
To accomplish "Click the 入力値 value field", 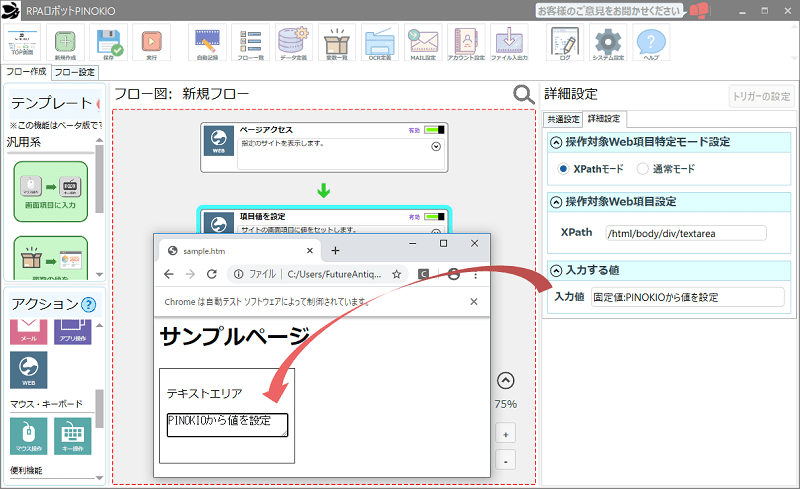I will click(687, 297).
